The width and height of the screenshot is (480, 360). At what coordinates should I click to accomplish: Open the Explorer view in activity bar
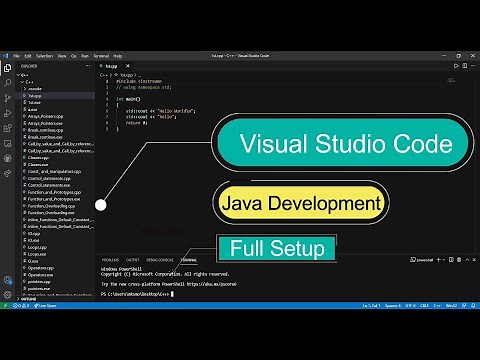[x=7, y=68]
